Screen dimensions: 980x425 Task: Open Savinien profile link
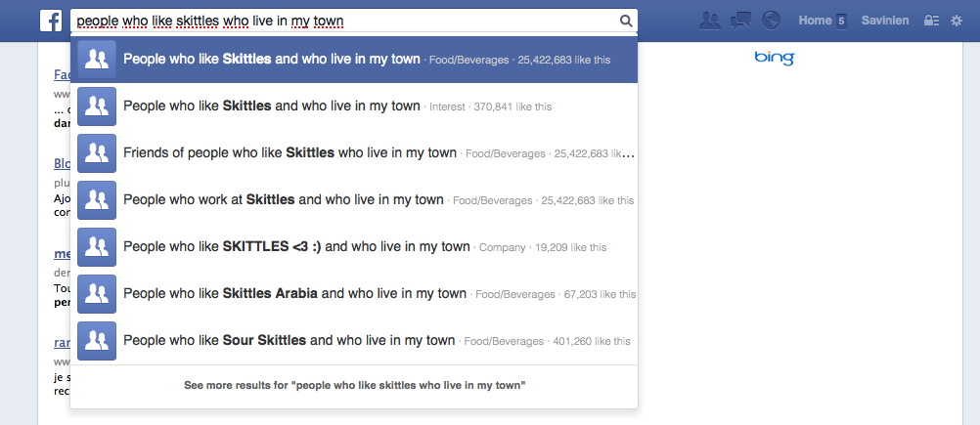885,21
